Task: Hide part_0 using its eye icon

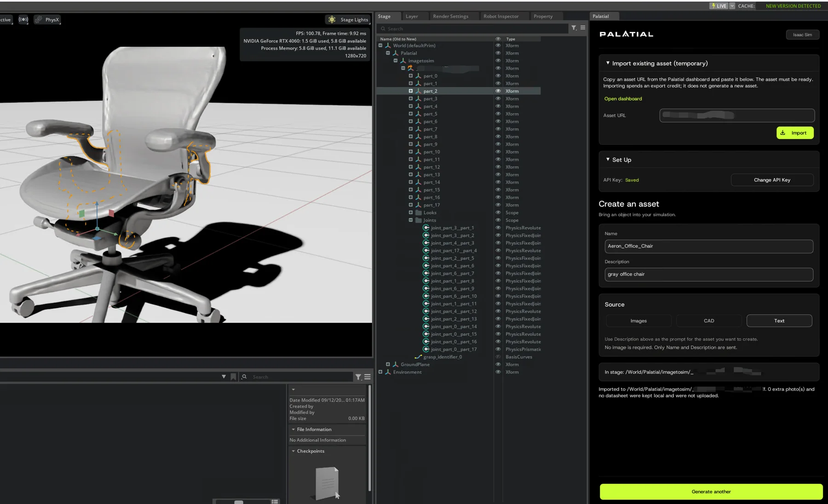Action: click(498, 76)
